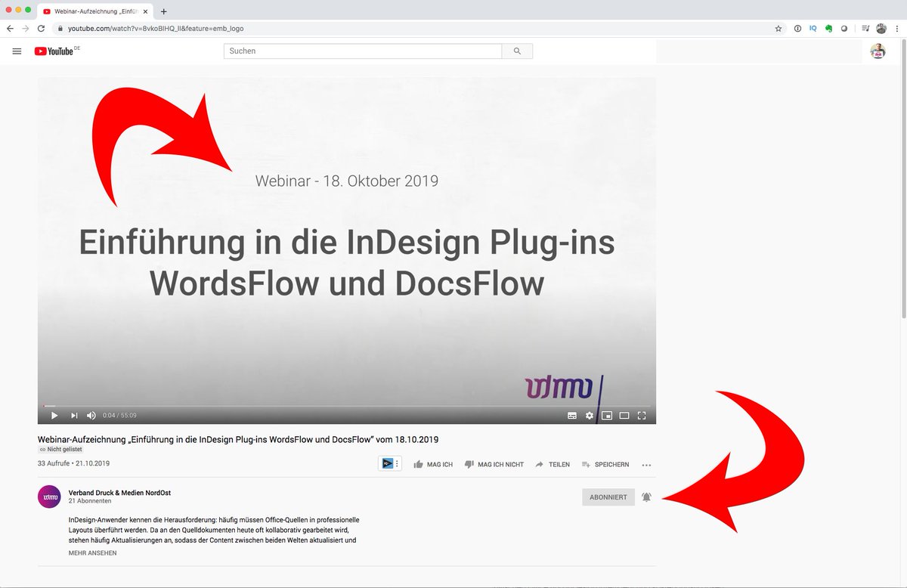The height and width of the screenshot is (588, 907).
Task: Click the ABONNIERT subscription button
Action: [608, 497]
